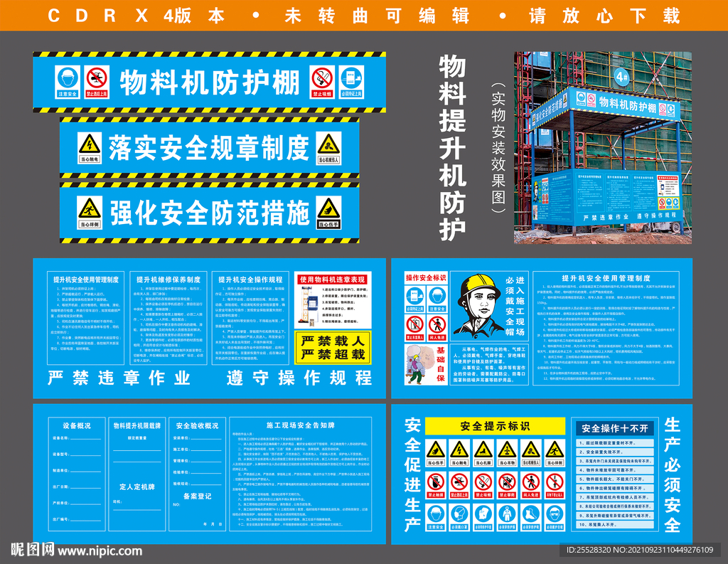Click the 基础自保 cartoon worker illustration

[x=419, y=364]
